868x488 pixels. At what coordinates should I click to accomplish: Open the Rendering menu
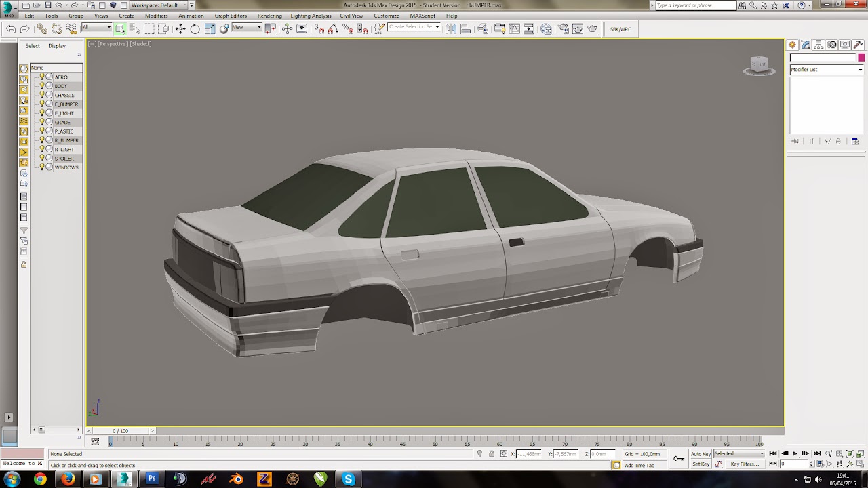(x=269, y=16)
